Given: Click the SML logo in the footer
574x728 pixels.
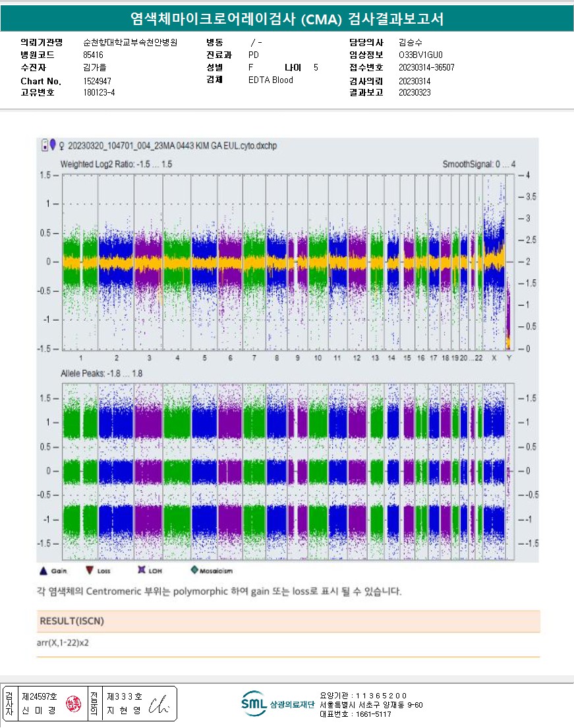Looking at the screenshot, I should 254,704.
